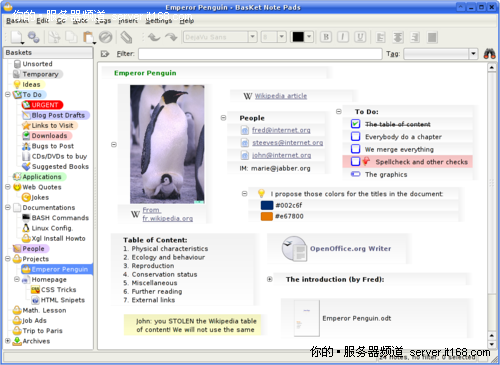Click the Copy toolbar icon

click(x=71, y=37)
